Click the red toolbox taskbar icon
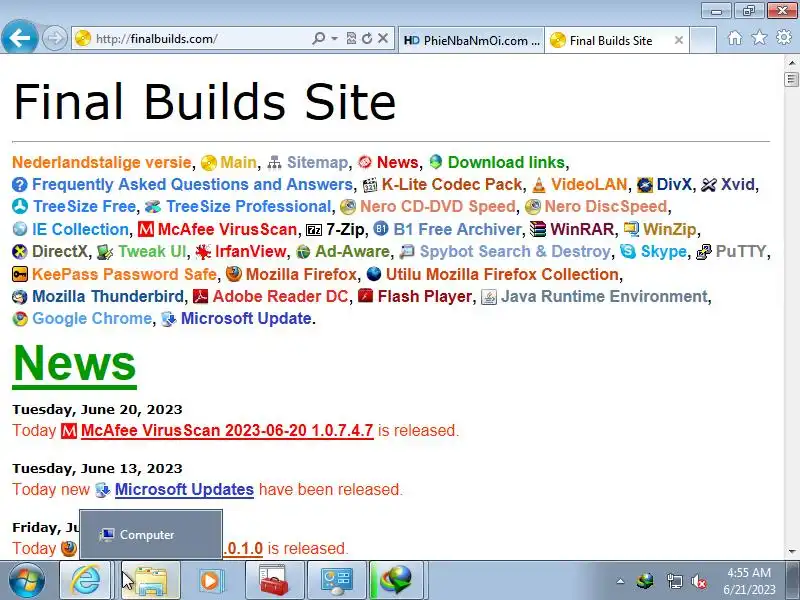 (274, 581)
